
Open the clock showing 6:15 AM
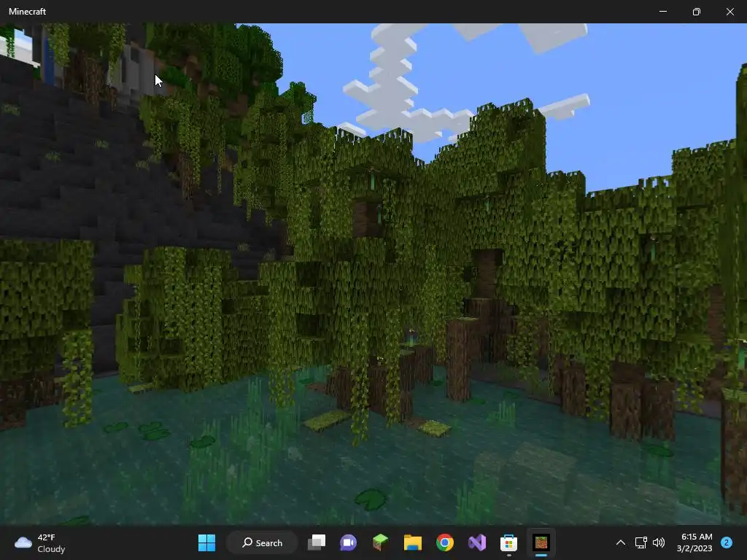click(694, 542)
